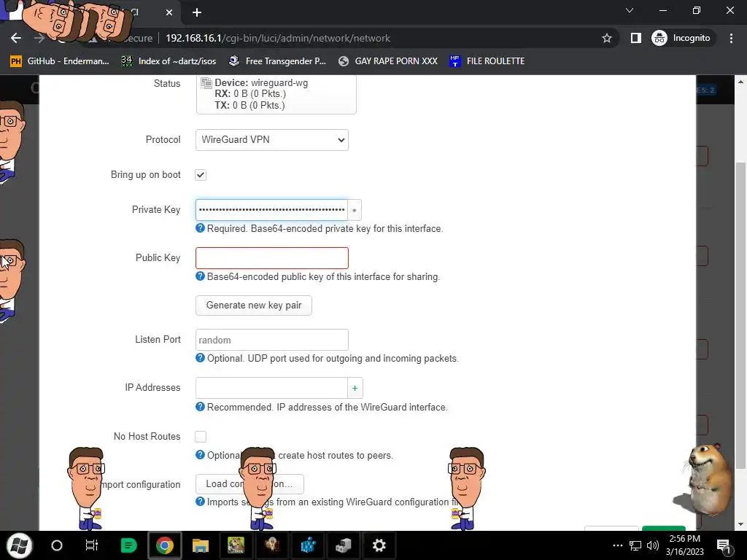Go back with the browser back arrow

coord(16,38)
